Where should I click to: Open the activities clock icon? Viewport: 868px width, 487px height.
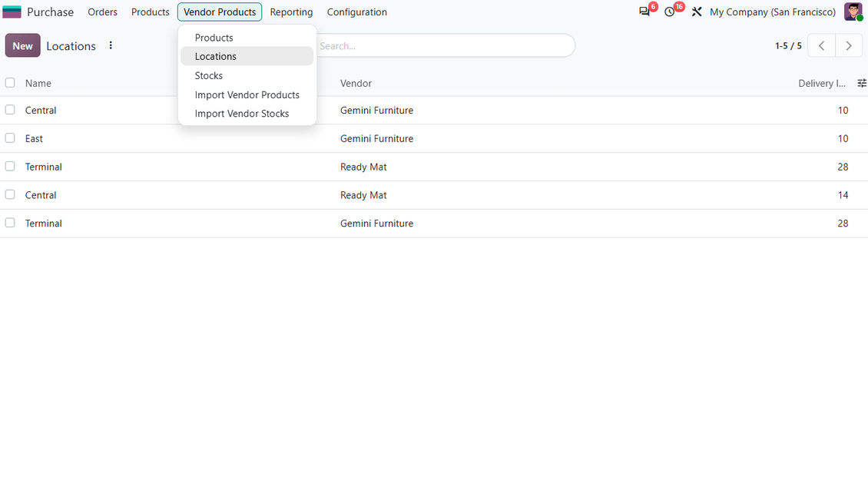tap(669, 12)
